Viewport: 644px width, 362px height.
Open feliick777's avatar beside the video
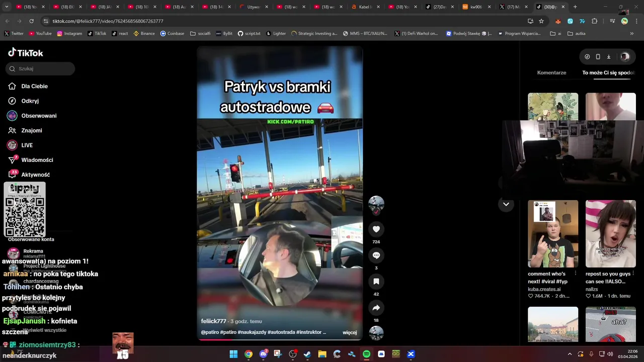(376, 204)
